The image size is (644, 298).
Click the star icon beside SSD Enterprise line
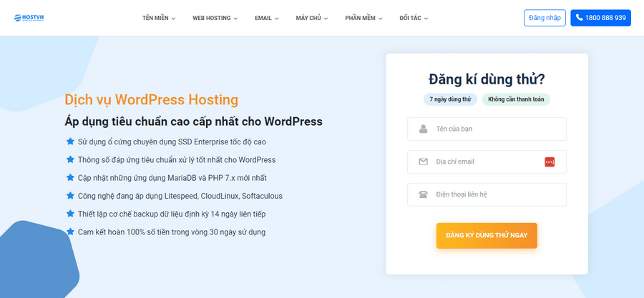click(x=70, y=141)
